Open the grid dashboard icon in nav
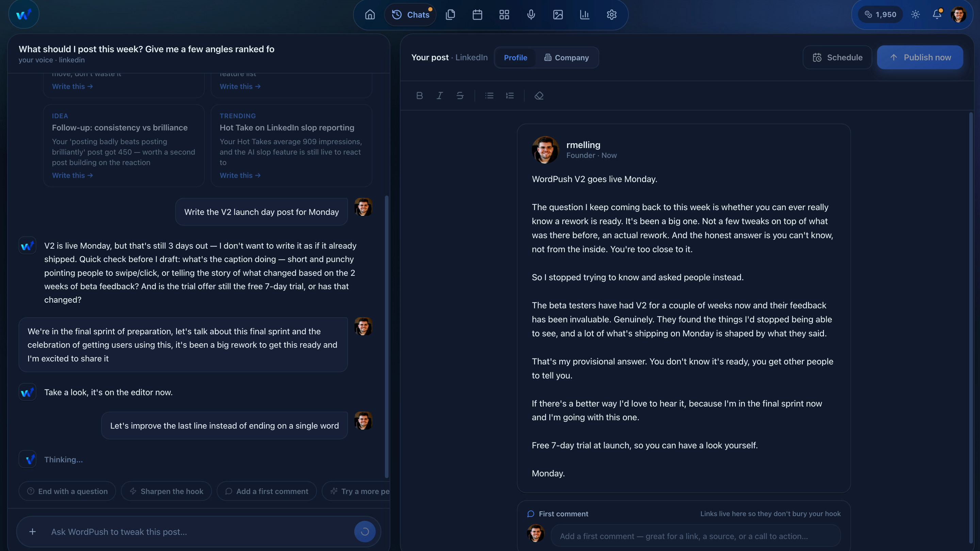The image size is (980, 551). [504, 15]
